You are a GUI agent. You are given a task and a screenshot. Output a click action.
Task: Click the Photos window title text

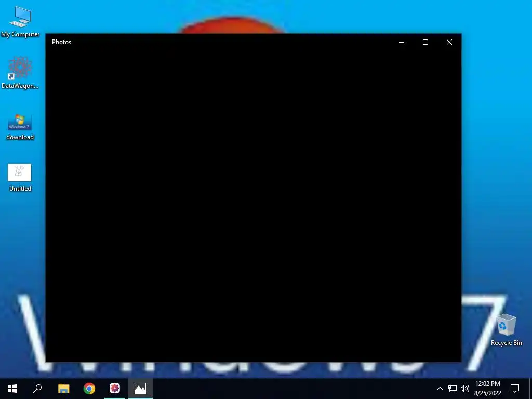click(61, 42)
